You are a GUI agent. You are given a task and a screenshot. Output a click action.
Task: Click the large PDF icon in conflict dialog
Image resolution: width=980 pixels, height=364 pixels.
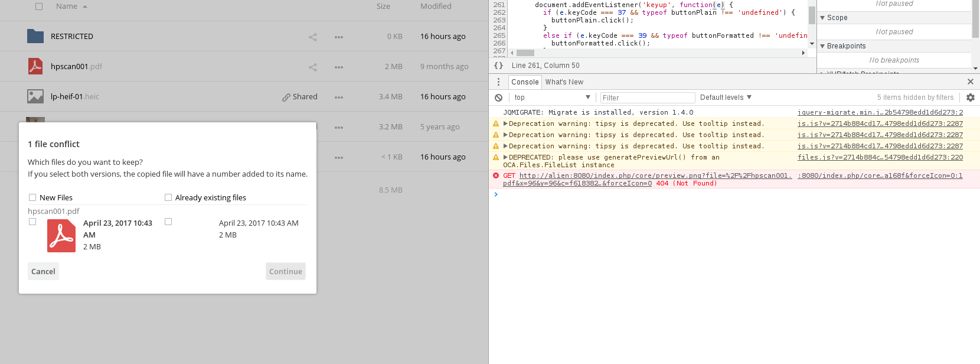pos(61,236)
